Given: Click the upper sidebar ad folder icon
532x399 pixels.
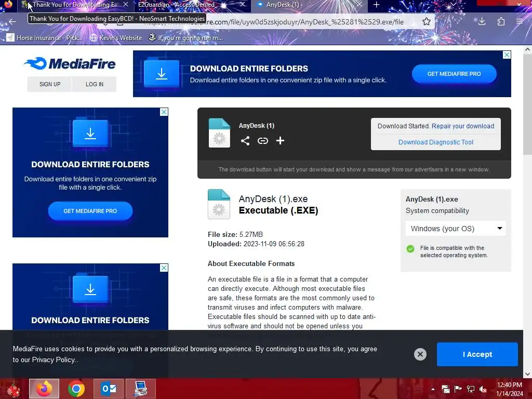Looking at the screenshot, I should 90,134.
